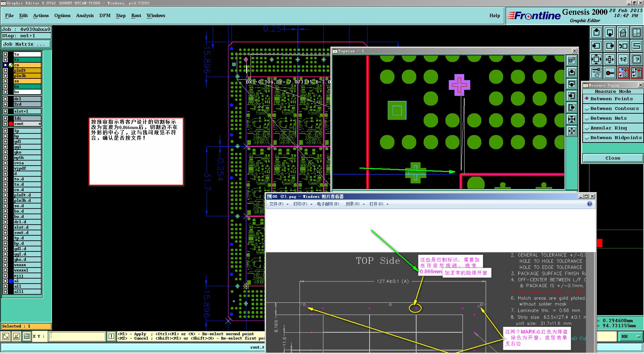Open the Help menu
The width and height of the screenshot is (644, 354).
[x=494, y=16]
